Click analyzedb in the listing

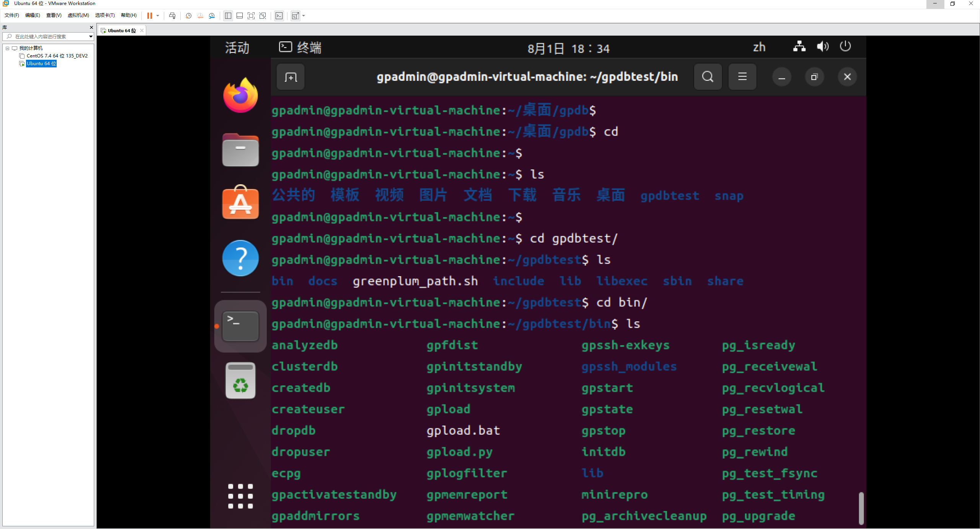tap(305, 345)
